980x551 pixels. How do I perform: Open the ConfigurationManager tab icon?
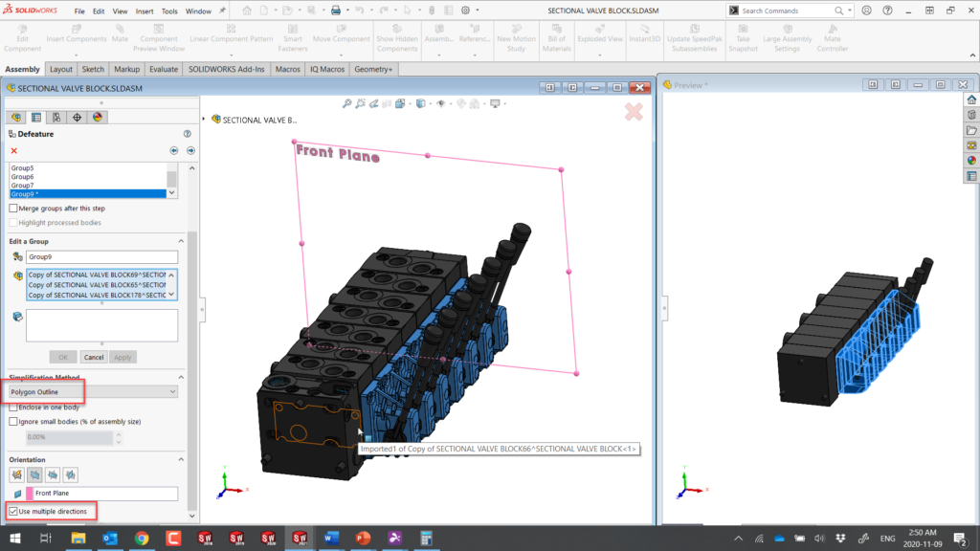click(56, 118)
